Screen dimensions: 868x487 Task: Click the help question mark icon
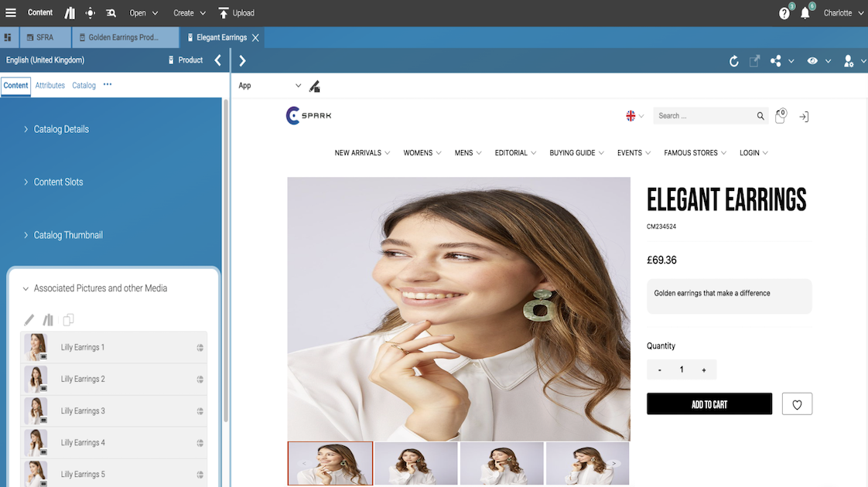784,13
